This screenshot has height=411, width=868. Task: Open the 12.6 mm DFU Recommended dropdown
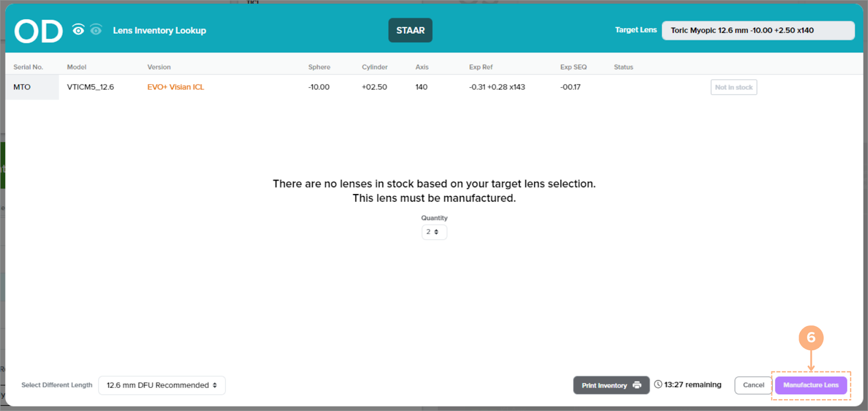(161, 386)
